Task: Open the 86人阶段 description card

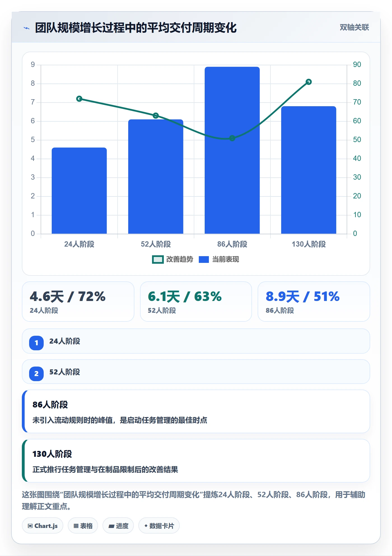Action: click(x=196, y=411)
